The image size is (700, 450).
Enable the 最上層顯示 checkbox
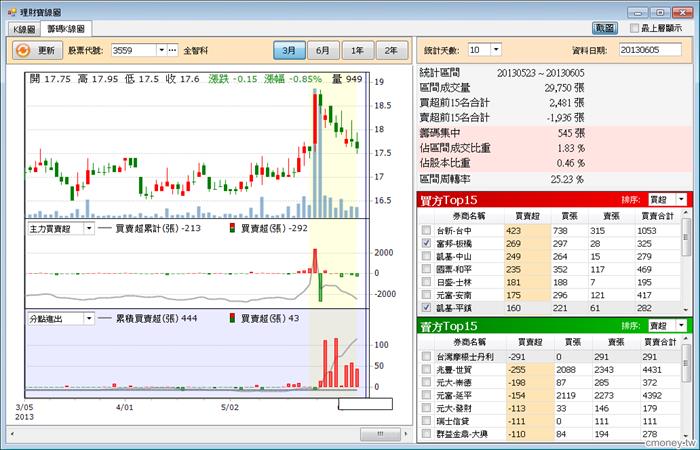[634, 28]
